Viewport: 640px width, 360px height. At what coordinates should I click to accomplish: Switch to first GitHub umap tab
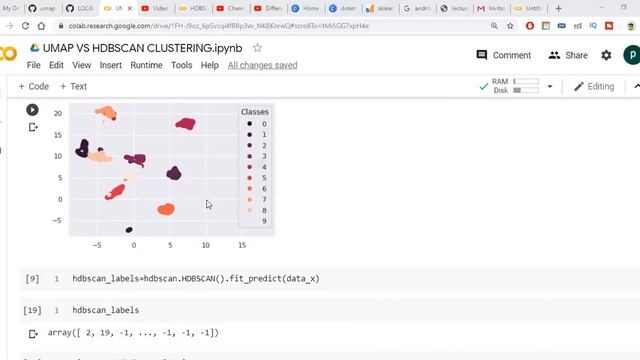42,8
